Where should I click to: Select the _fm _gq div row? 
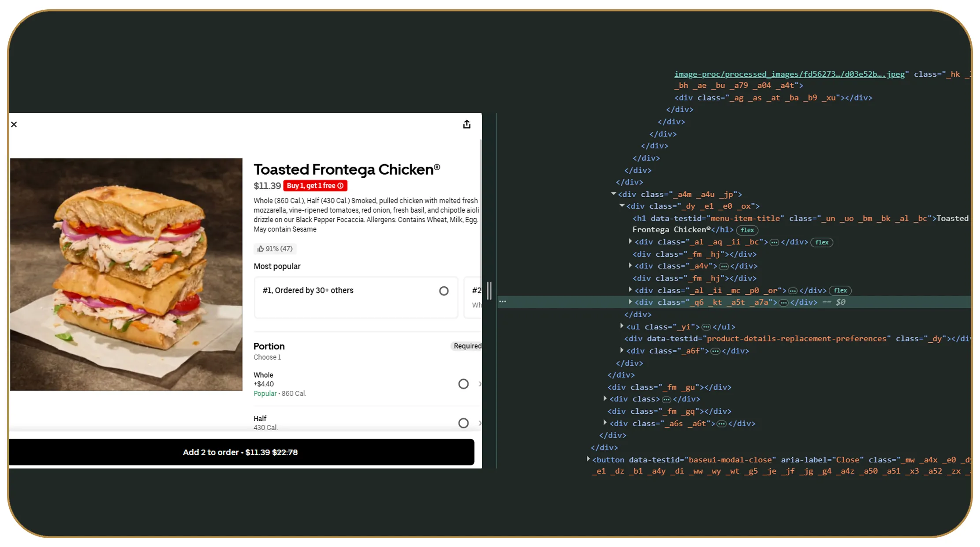(x=669, y=411)
